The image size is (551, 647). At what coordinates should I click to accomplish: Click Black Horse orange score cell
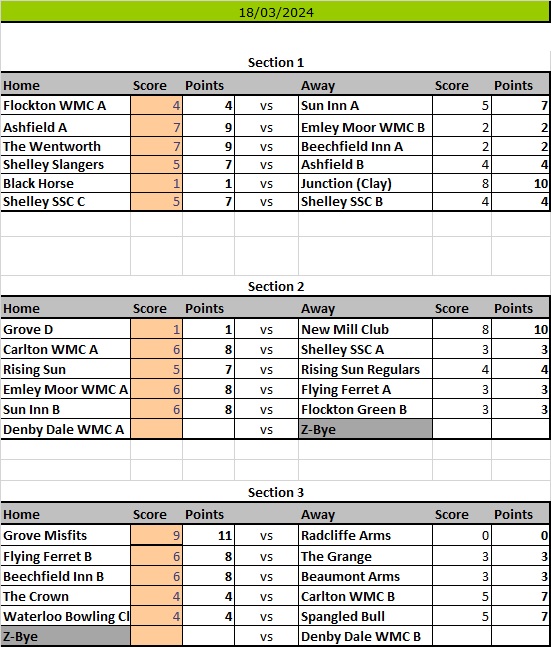pyautogui.click(x=156, y=183)
